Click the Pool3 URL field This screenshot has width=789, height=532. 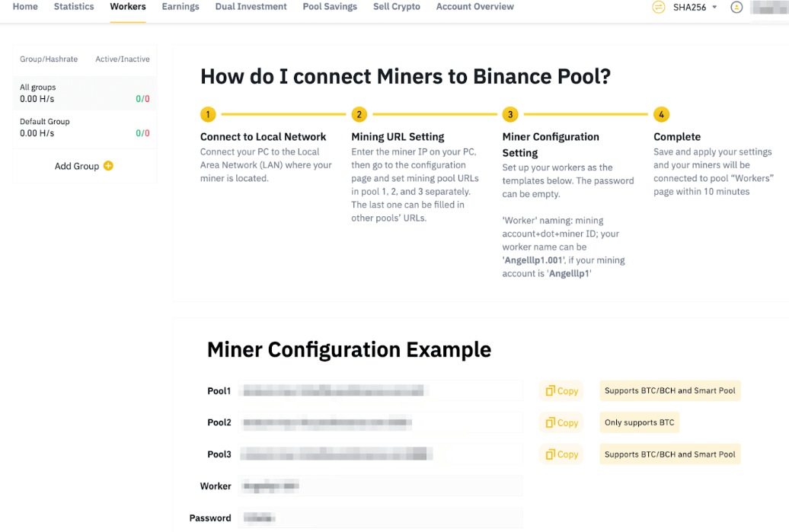tap(381, 454)
